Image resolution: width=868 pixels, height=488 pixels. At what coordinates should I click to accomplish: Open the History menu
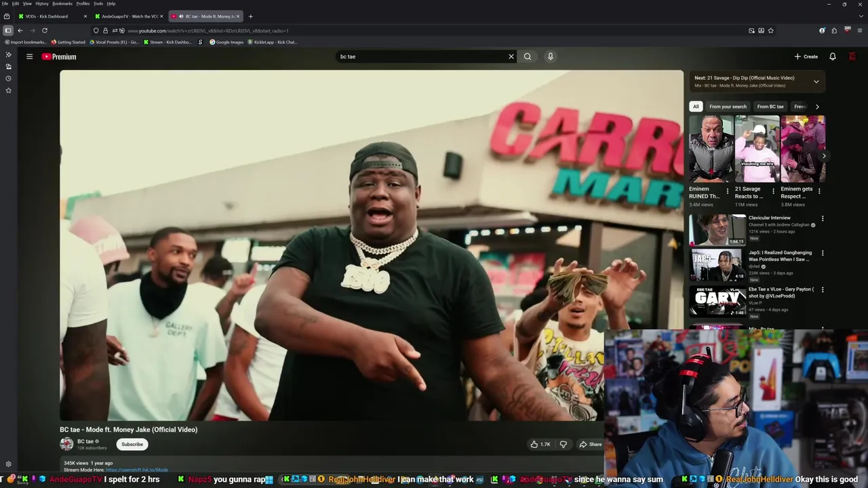(x=42, y=3)
